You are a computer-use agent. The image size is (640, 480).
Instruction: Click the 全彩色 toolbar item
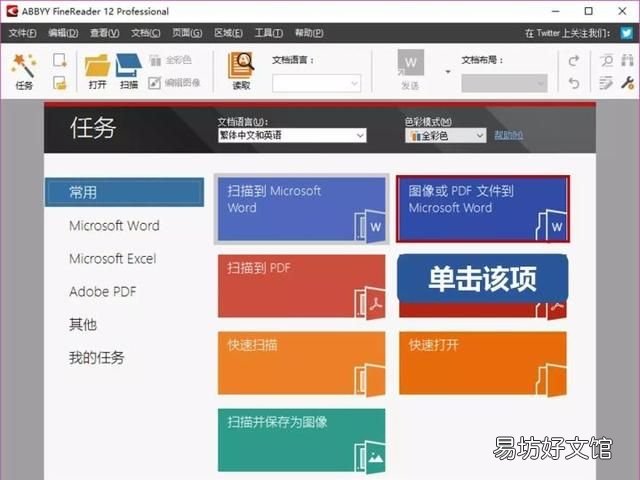(170, 60)
